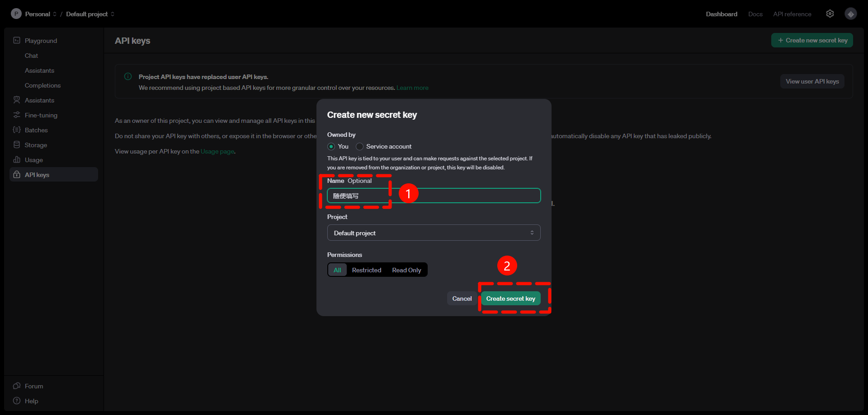Click the profile avatar top right
Screen dimensions: 868x415
point(850,14)
